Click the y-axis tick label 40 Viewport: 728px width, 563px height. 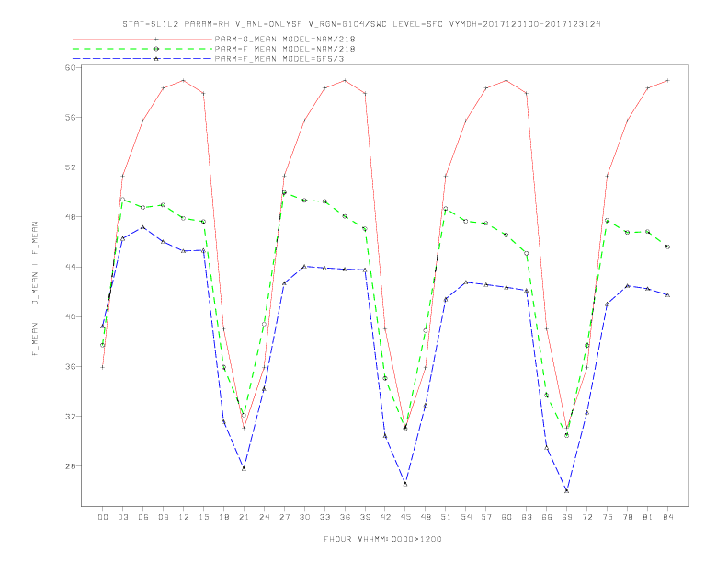coord(70,316)
